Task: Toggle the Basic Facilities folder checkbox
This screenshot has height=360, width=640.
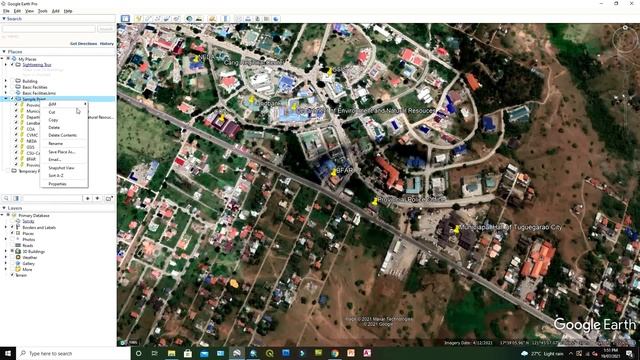Action: click(12, 87)
